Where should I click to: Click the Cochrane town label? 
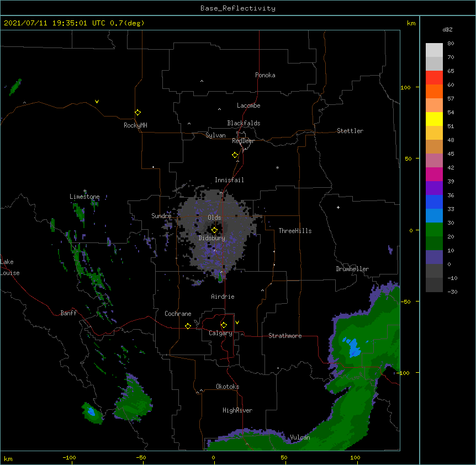pyautogui.click(x=178, y=314)
